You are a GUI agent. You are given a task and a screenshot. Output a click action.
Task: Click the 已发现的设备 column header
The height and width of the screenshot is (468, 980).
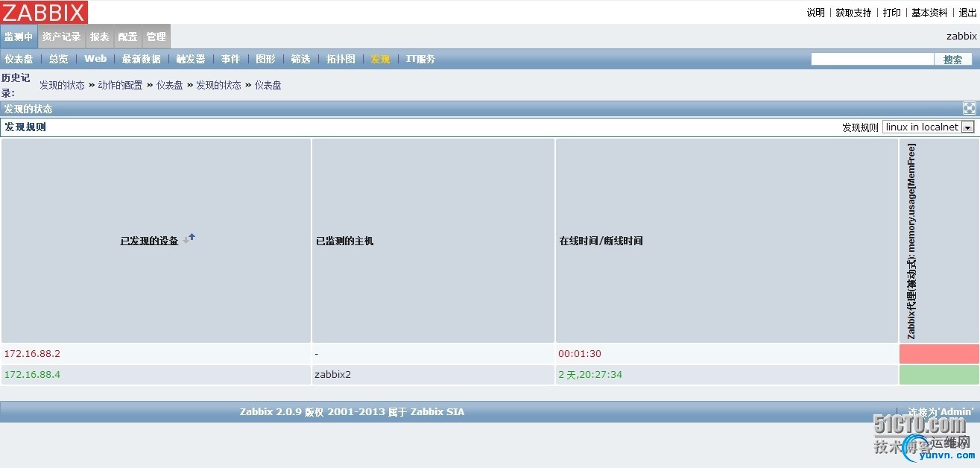point(149,241)
